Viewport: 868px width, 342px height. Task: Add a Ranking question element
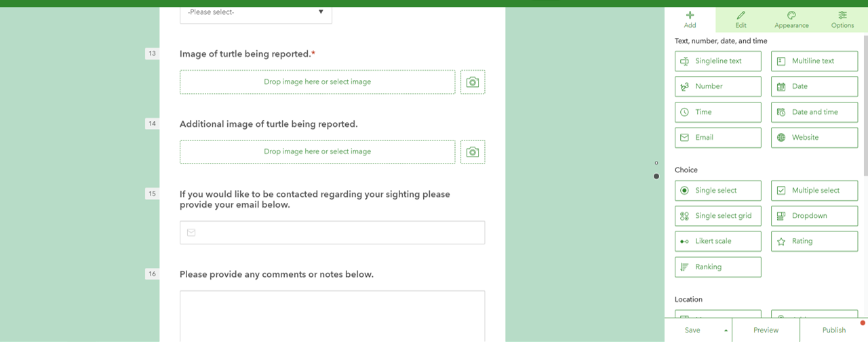tap(717, 267)
